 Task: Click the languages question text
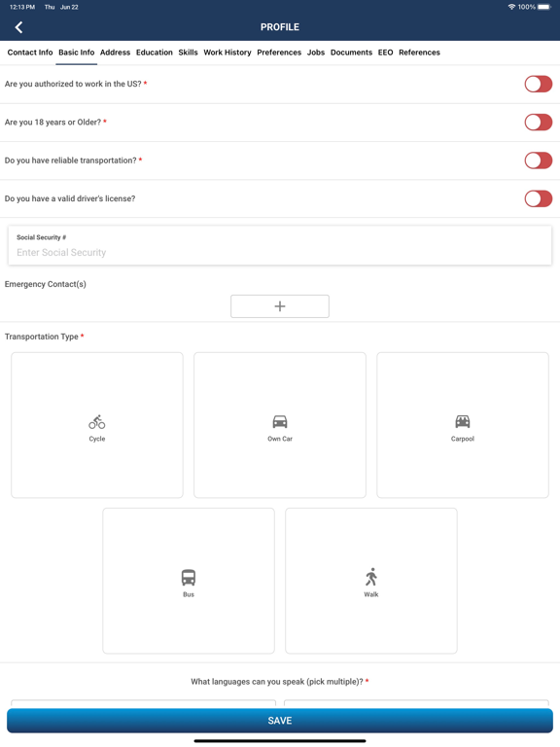pyautogui.click(x=277, y=682)
